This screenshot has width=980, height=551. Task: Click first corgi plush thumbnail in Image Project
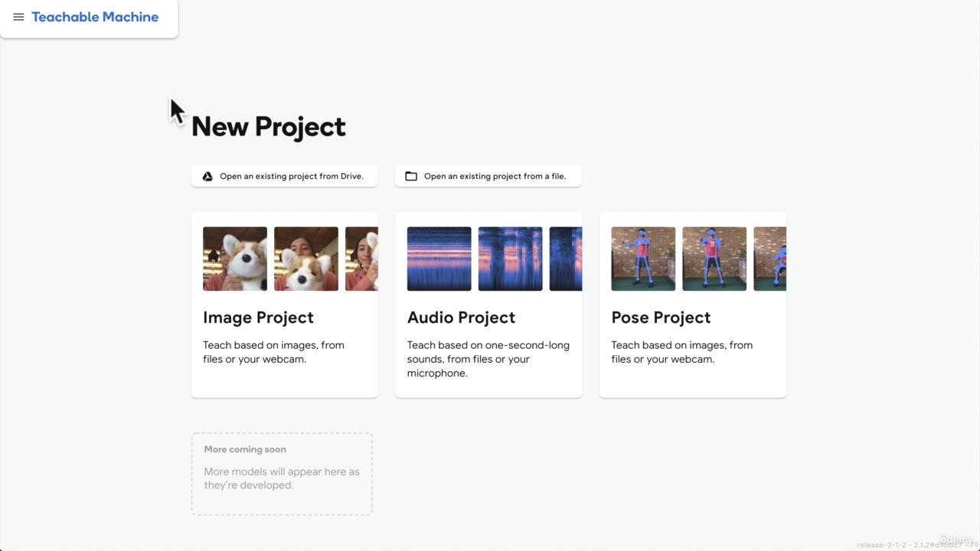[235, 259]
